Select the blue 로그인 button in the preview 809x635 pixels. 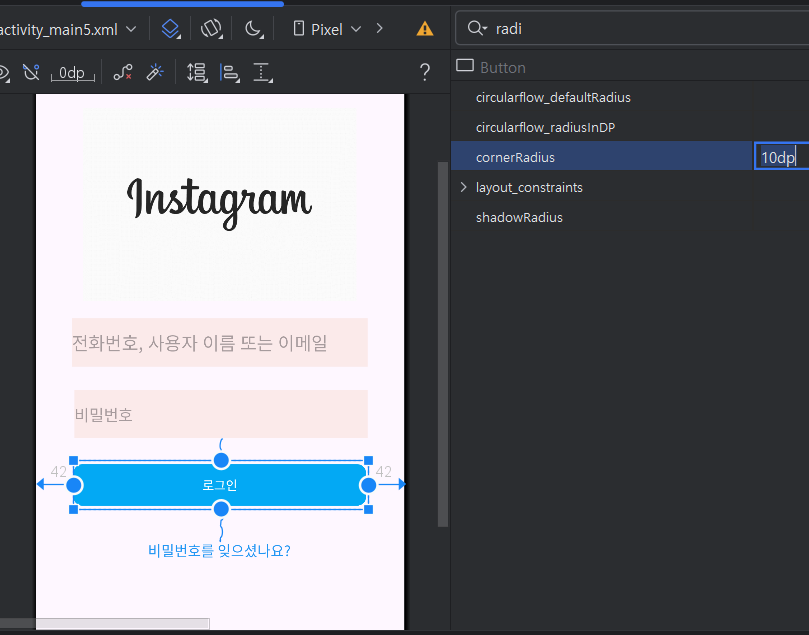pos(220,485)
